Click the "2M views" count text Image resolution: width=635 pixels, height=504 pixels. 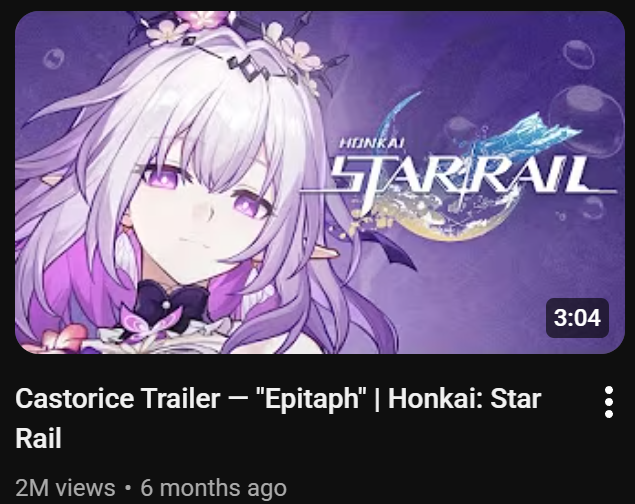click(x=65, y=487)
